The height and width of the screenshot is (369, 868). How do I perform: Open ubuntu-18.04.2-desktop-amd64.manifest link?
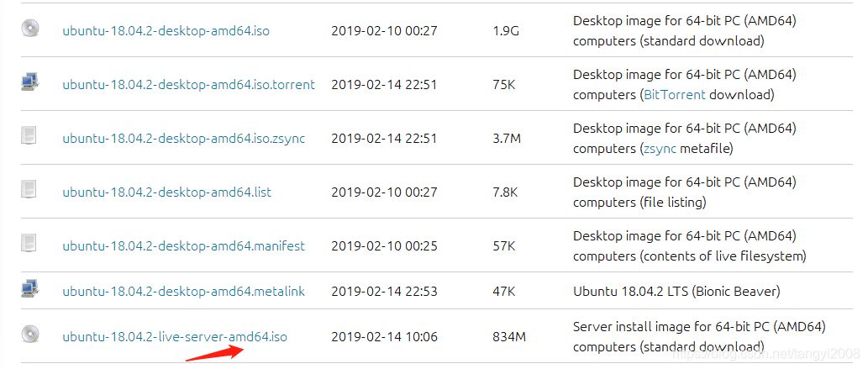pos(184,246)
